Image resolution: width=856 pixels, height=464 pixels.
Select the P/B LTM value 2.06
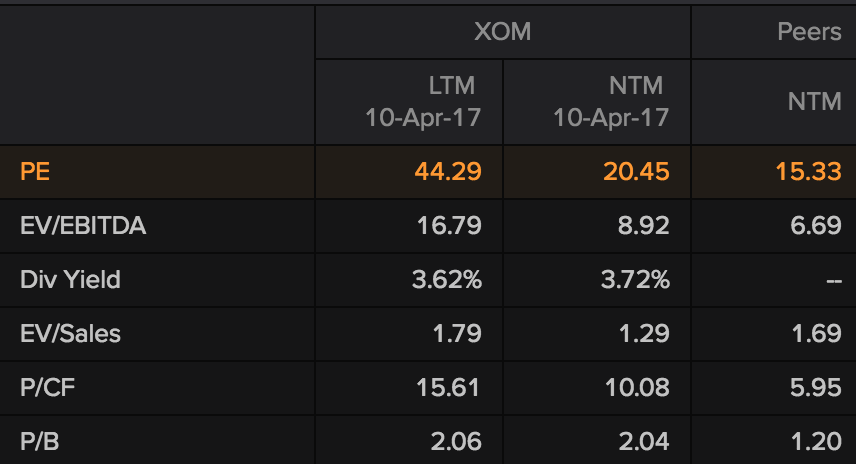(454, 441)
